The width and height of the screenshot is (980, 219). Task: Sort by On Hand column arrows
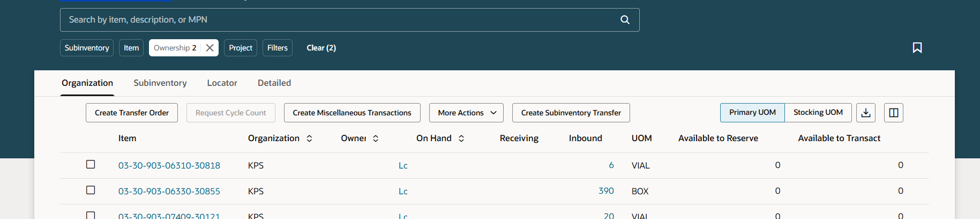[x=461, y=138]
